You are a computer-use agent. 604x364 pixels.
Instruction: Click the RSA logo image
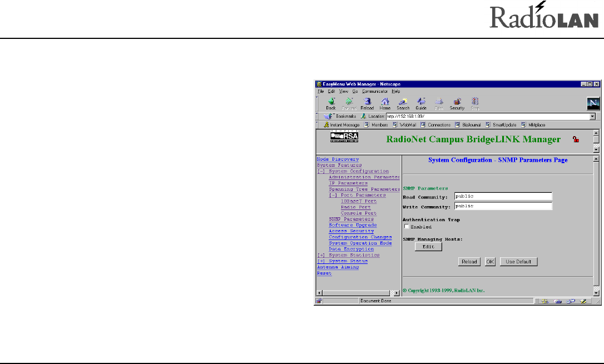[344, 136]
